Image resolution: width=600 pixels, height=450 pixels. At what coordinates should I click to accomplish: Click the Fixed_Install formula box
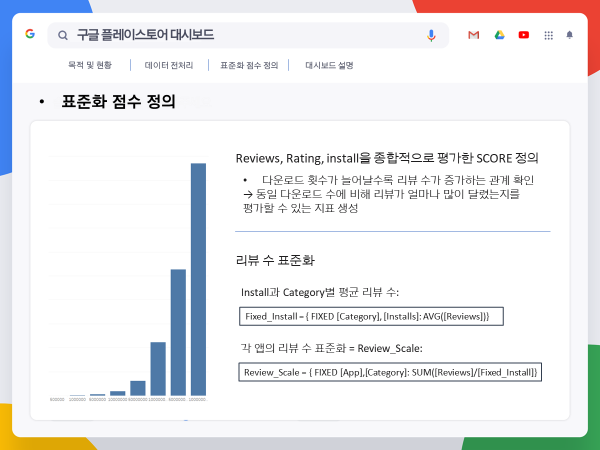point(371,316)
